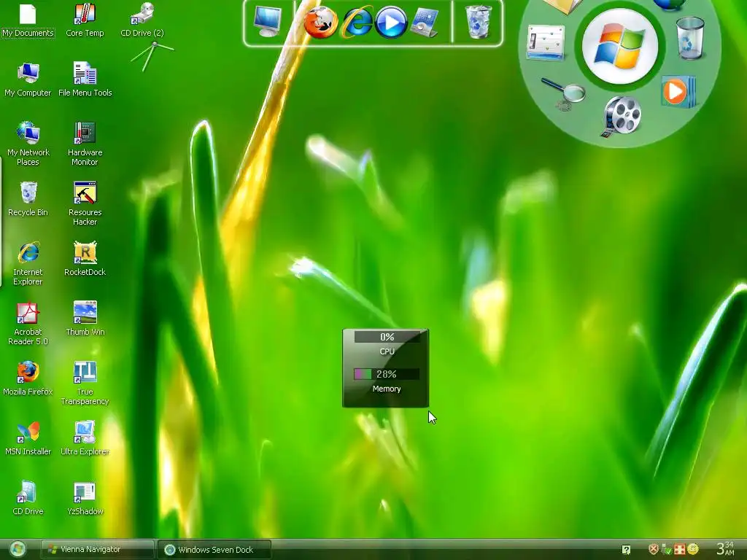
Task: Open the film reel icon in the circular dock
Action: [622, 116]
